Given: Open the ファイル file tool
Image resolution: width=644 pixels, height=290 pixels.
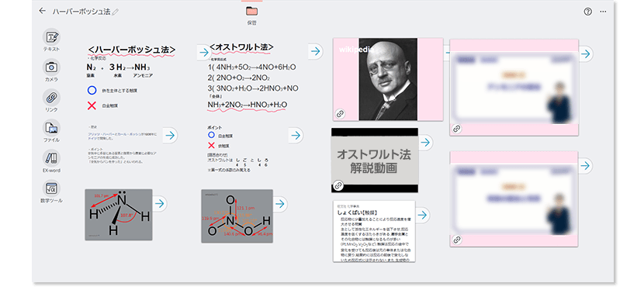Looking at the screenshot, I should point(51,131).
